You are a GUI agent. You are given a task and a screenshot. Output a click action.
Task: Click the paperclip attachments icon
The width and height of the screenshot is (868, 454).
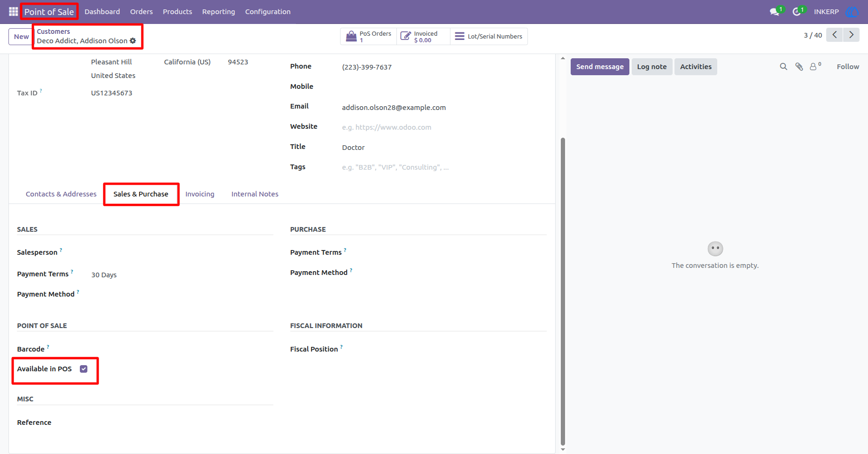(x=799, y=67)
